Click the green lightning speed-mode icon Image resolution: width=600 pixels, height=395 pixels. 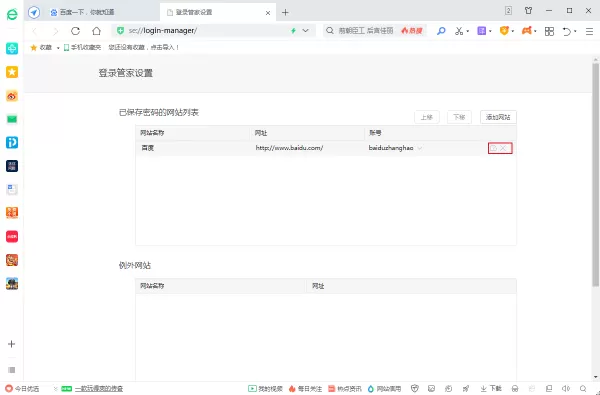click(x=293, y=31)
